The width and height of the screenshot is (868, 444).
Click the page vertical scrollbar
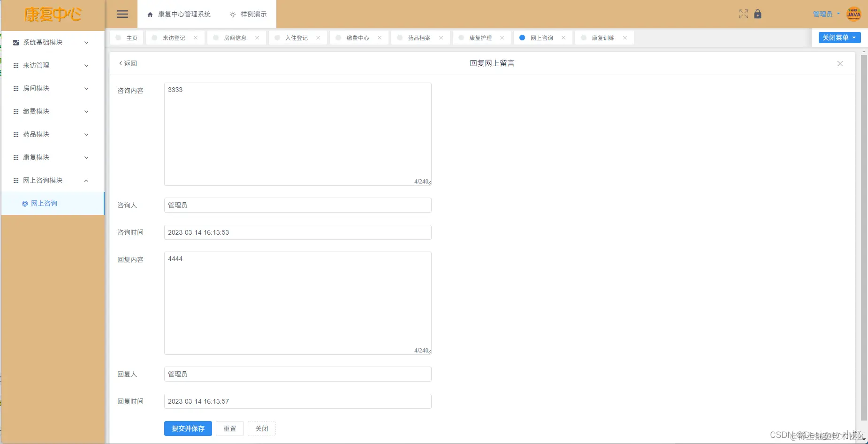864,237
